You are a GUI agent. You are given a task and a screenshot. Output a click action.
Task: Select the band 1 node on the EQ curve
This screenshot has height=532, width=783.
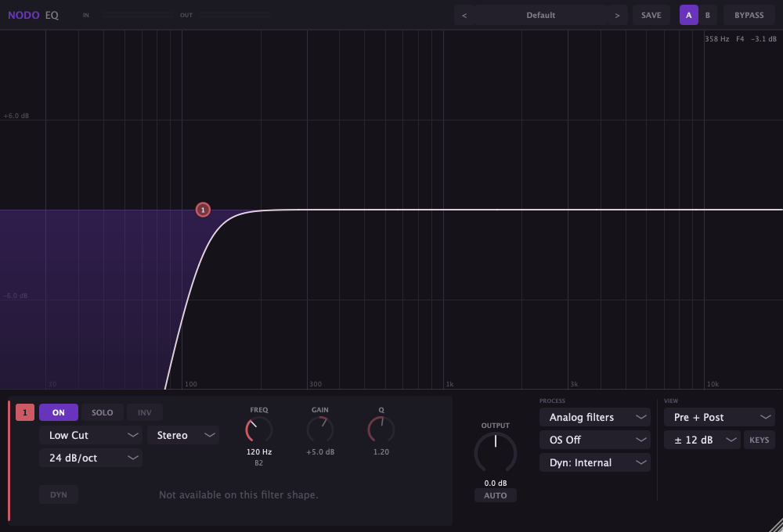(203, 210)
